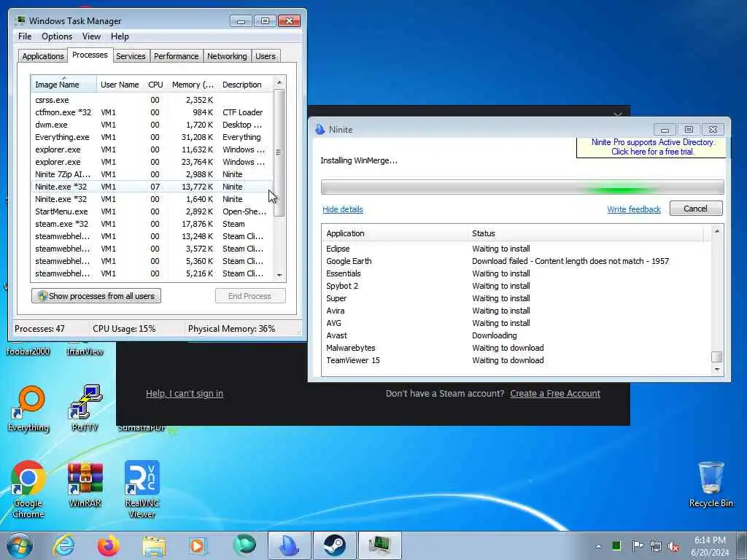Switch to Steam via taskbar button
747x560 pixels.
334,545
